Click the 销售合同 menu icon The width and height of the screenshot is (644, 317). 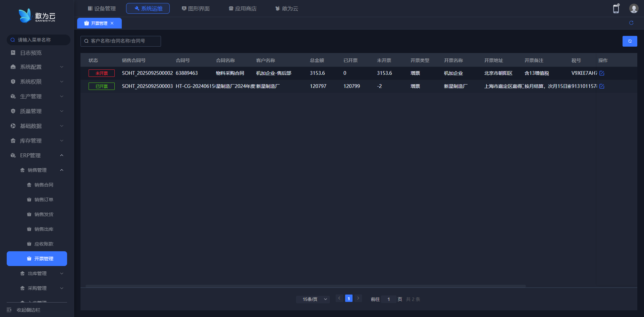[29, 185]
